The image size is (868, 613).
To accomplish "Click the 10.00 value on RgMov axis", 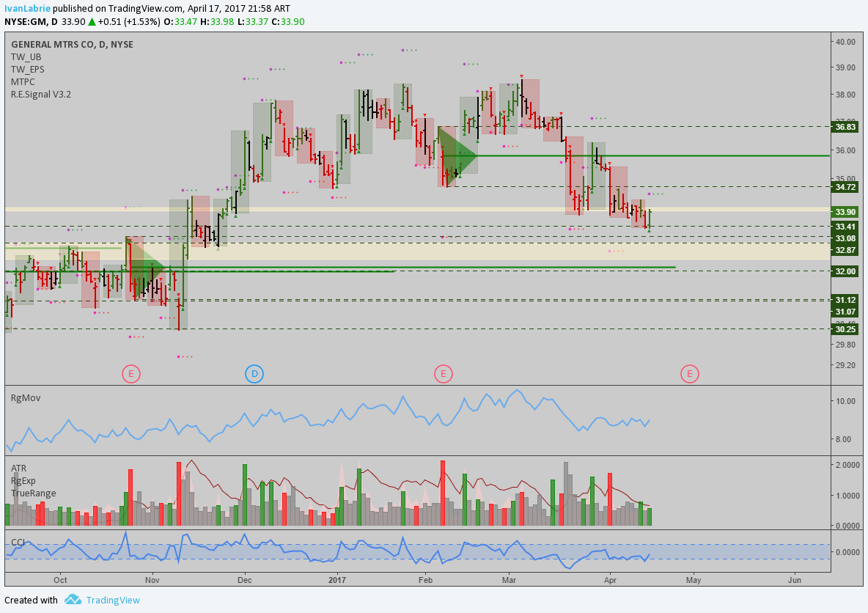I will tap(845, 401).
